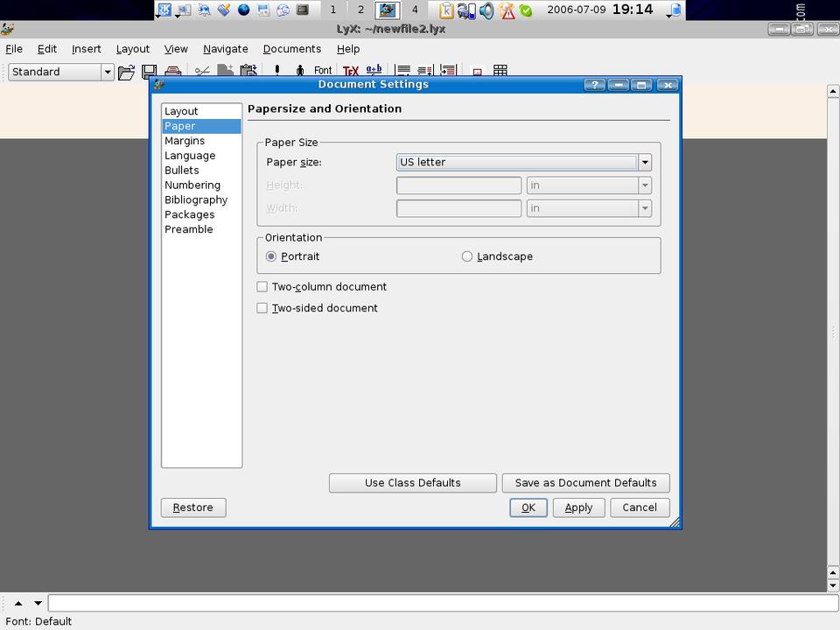Screen dimensions: 840x630
Task: Enable the Two-column document checkbox
Action: [262, 287]
